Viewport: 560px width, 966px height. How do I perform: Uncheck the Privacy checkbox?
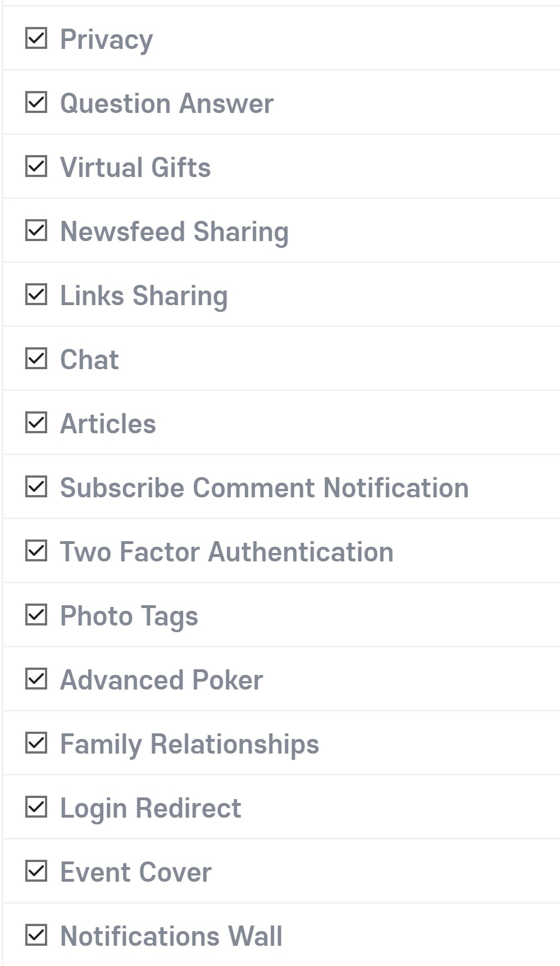(36, 39)
